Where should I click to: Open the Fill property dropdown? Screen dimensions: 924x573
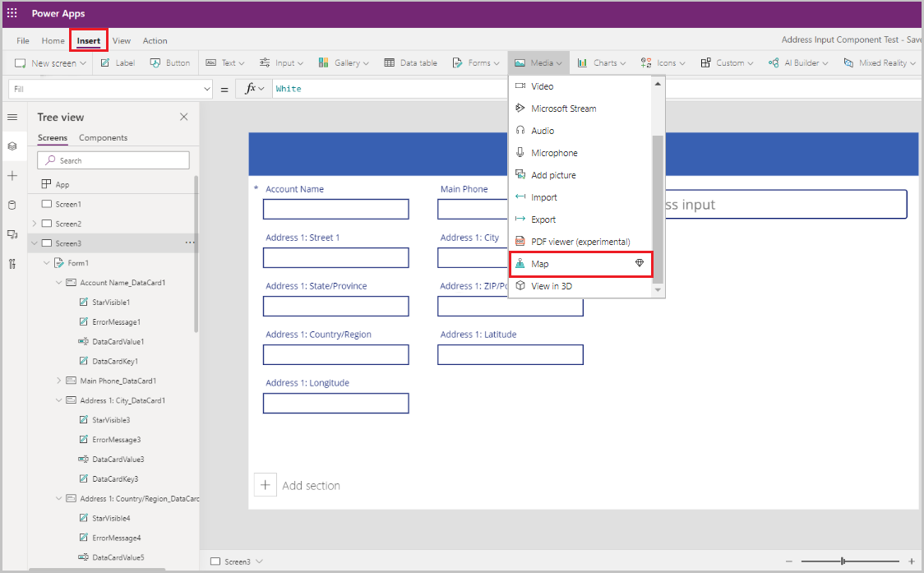tap(207, 89)
